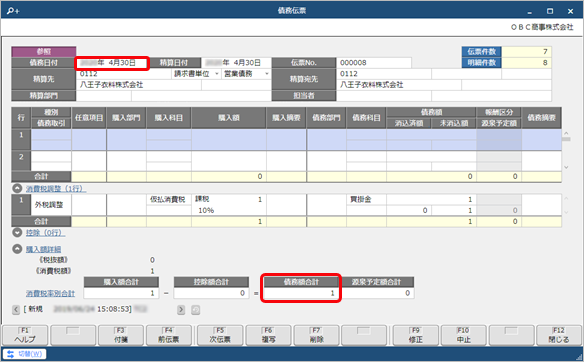584x362 pixels.
Task: Go to next history record arrow
Action: [181, 309]
